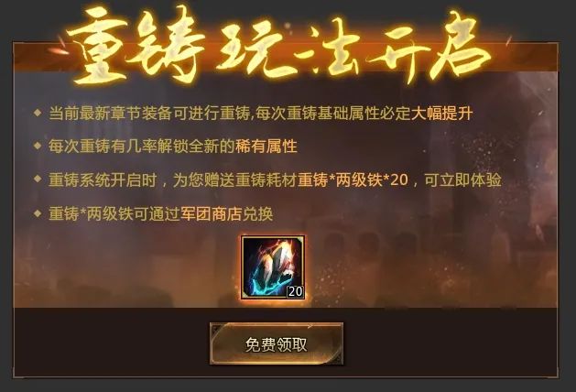Viewport: 576px width, 392px height.
Task: Click the large 启 character in the title
Action: click(x=459, y=46)
